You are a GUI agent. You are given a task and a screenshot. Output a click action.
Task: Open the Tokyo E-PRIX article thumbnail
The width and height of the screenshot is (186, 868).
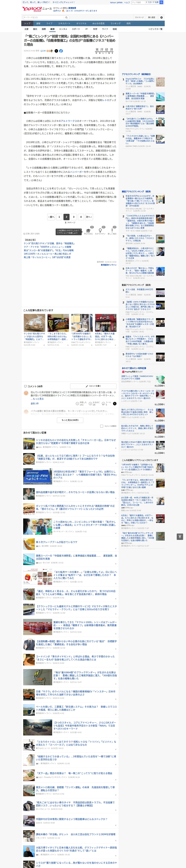pyautogui.click(x=38, y=476)
